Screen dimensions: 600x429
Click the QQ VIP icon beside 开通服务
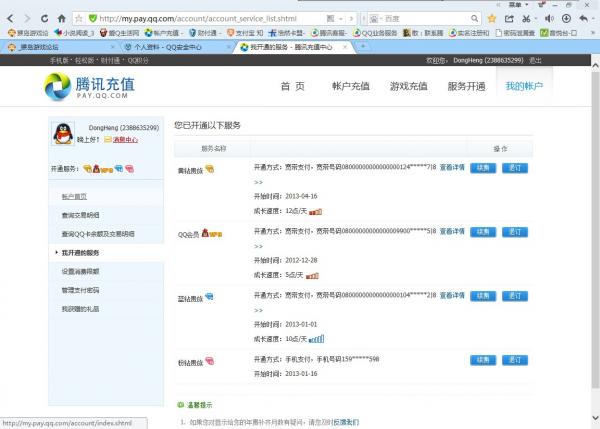tap(102, 169)
